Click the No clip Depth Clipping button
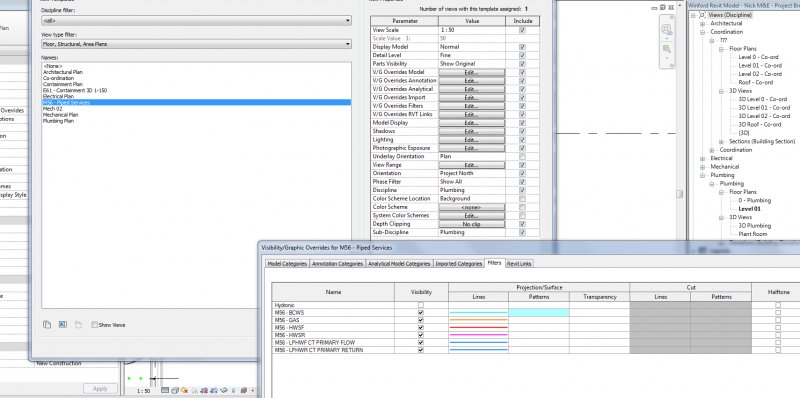 (x=471, y=224)
